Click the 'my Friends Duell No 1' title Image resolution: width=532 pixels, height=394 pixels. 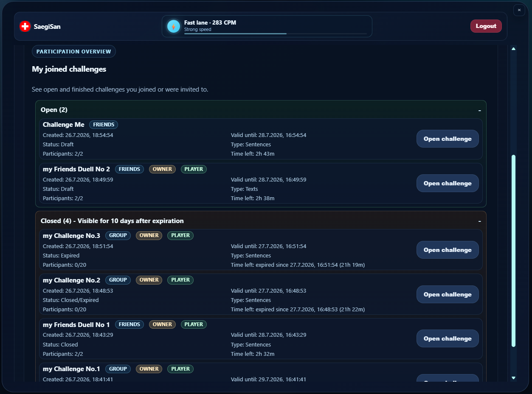[x=76, y=325]
